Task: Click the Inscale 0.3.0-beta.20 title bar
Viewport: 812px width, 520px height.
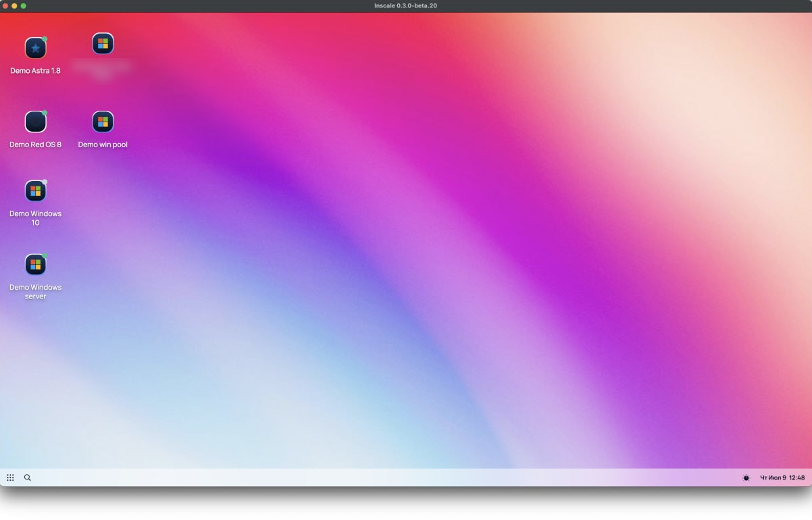Action: [406, 6]
